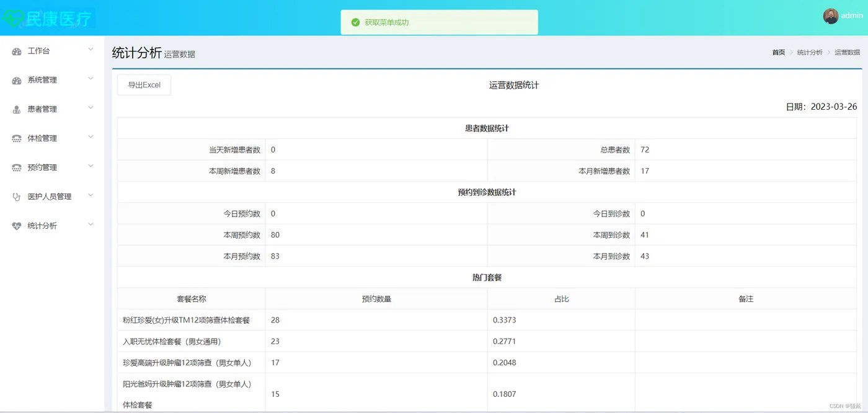Click the 本周新增患者数 value 8
The image size is (868, 413).
[x=273, y=171]
